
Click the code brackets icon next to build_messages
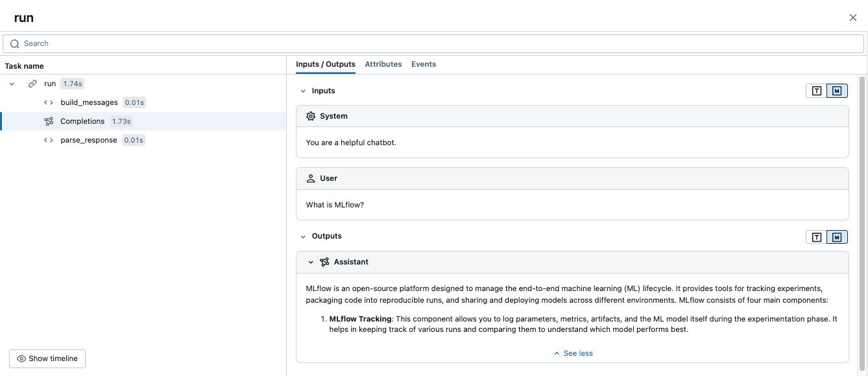[49, 102]
